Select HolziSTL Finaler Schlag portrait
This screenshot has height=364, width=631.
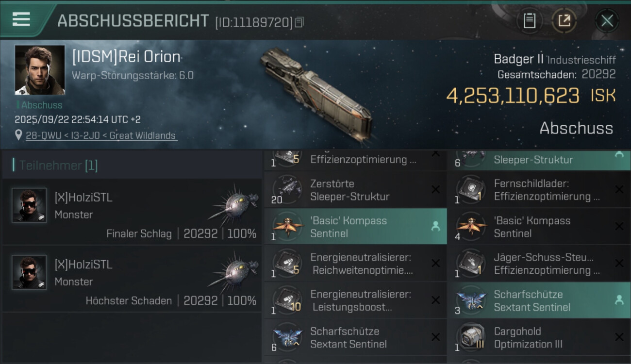pos(29,205)
